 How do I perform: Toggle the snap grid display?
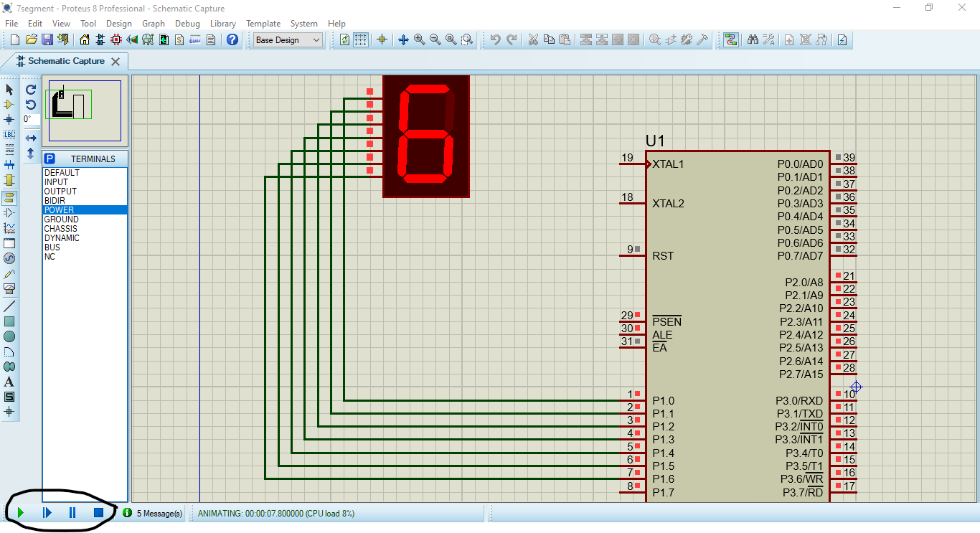click(361, 39)
